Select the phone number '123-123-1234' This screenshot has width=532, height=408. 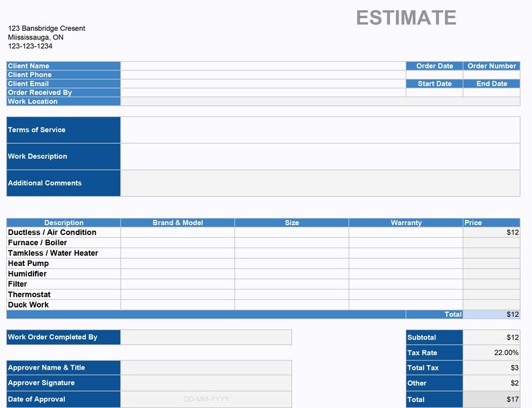[30, 46]
